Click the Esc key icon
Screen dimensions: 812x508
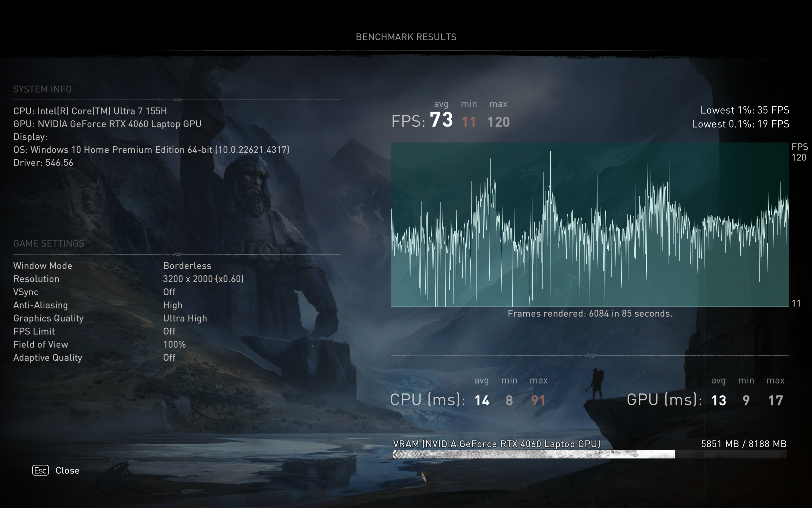(x=40, y=470)
